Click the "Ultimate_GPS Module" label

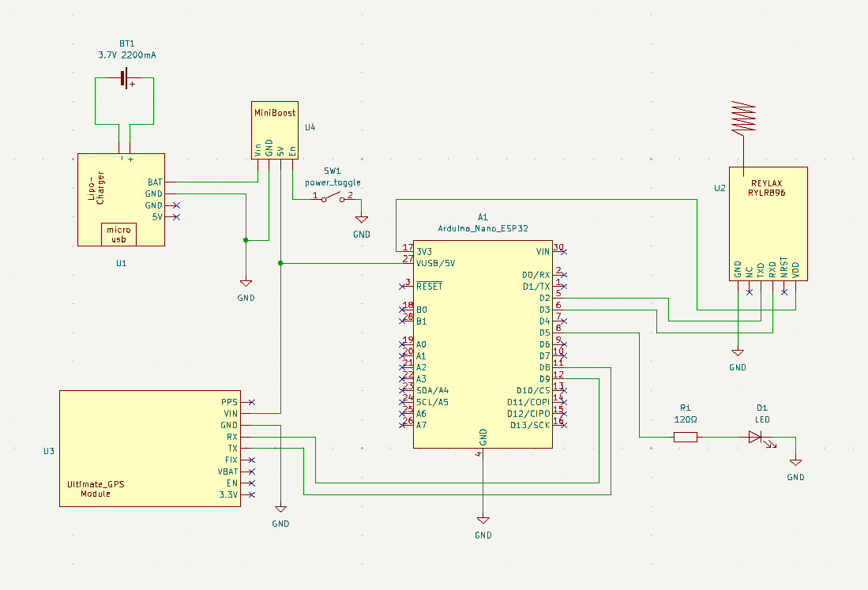tap(96, 489)
